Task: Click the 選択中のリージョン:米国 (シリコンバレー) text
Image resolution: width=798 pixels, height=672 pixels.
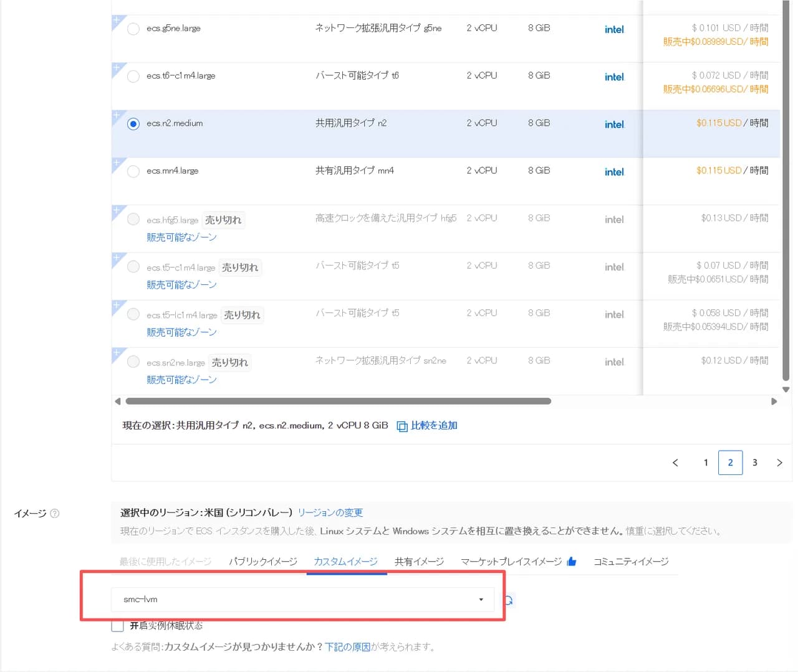Action: (x=206, y=512)
